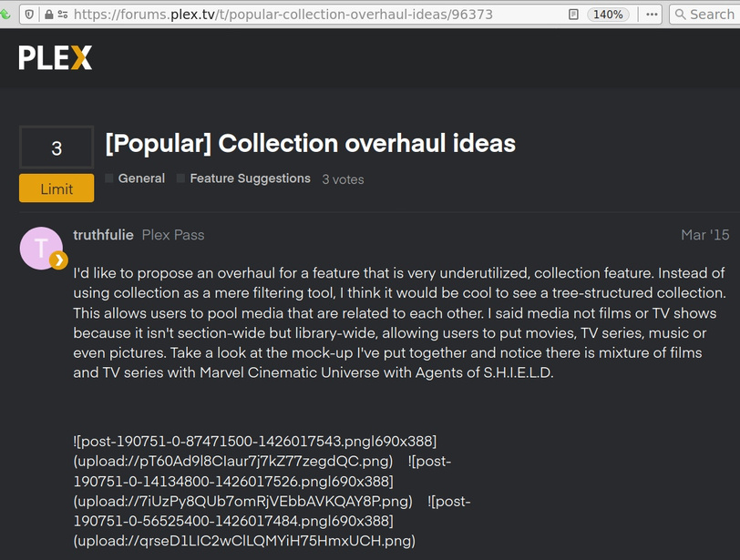Click the text upload://pT60Ad9l8CIaur7j7kZ77zegdQC.png
This screenshot has height=560, width=740.
point(233,461)
